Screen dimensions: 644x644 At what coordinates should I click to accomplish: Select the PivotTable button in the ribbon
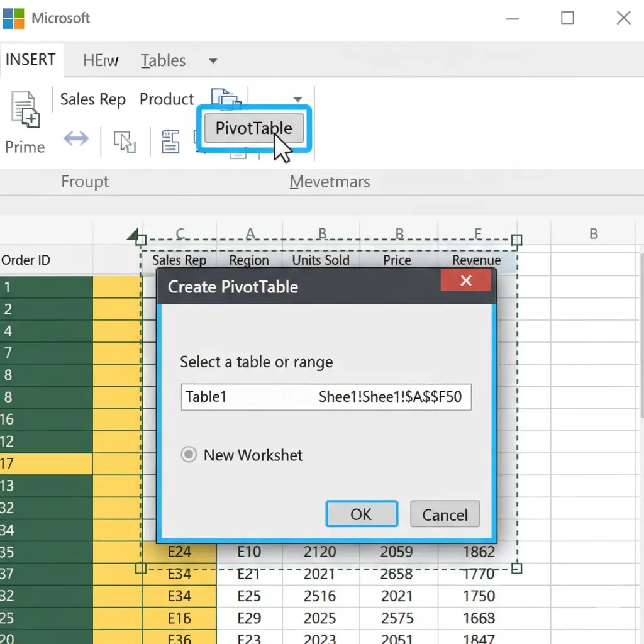[253, 128]
